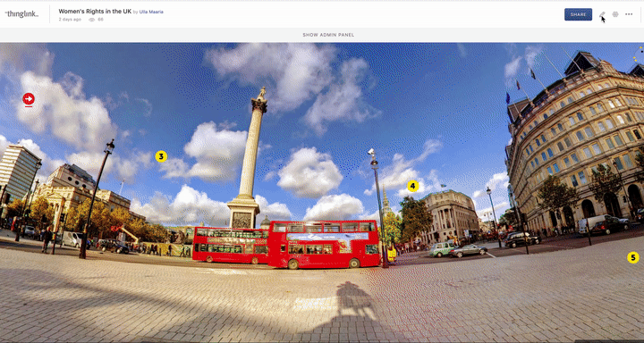
Task: Select the red arrow tour tag
Action: (29, 98)
